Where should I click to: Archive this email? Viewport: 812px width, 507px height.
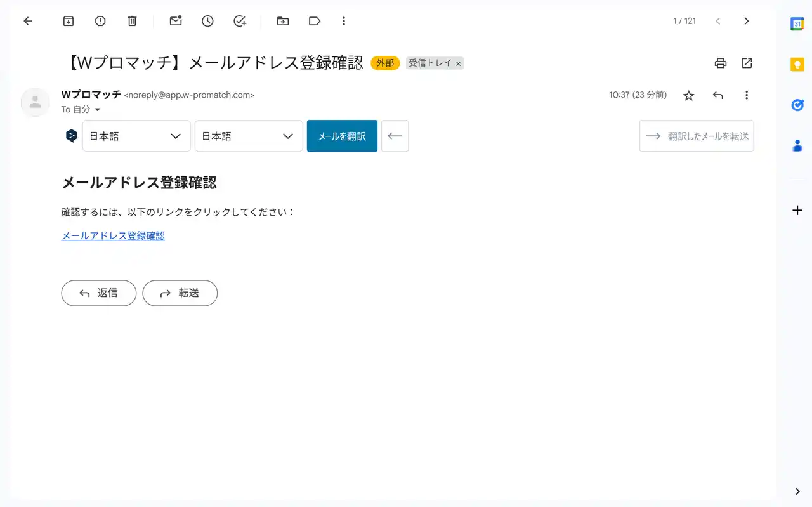(x=69, y=21)
